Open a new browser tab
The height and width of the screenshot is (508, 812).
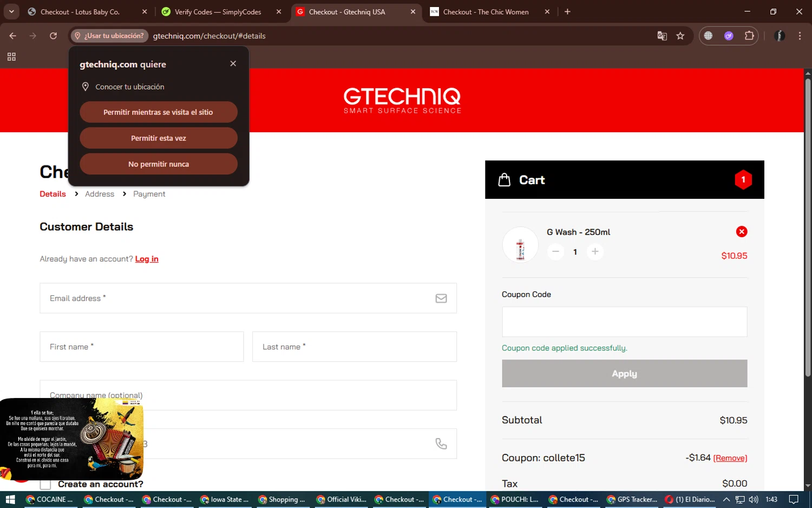tap(567, 12)
